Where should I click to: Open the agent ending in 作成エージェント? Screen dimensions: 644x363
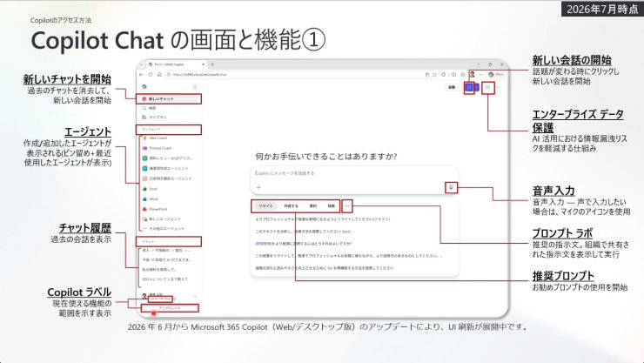point(165,168)
